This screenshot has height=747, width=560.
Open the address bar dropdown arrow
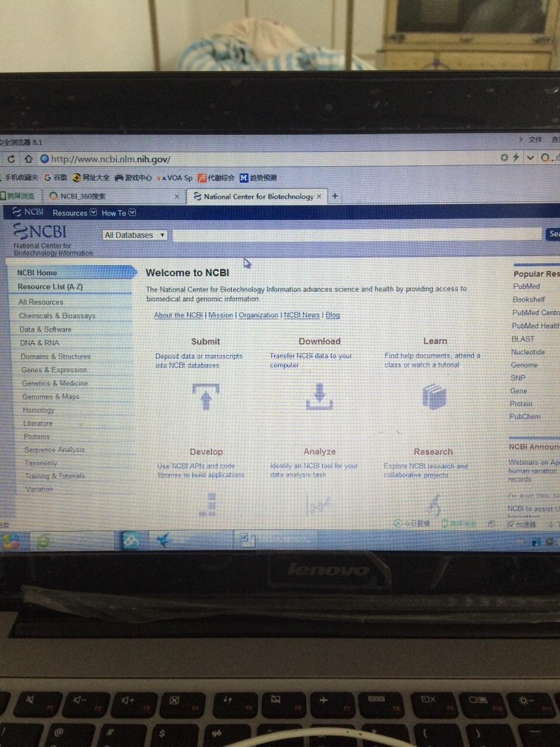coord(530,158)
